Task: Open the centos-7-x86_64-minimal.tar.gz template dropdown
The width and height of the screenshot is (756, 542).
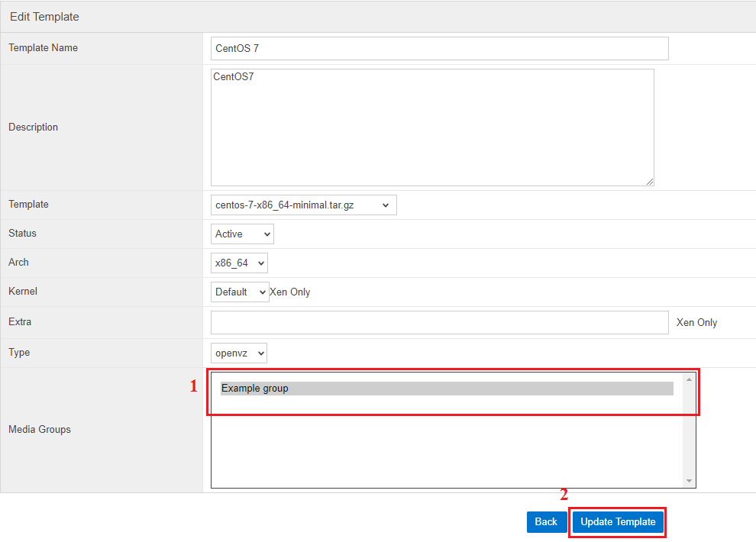Action: point(303,205)
